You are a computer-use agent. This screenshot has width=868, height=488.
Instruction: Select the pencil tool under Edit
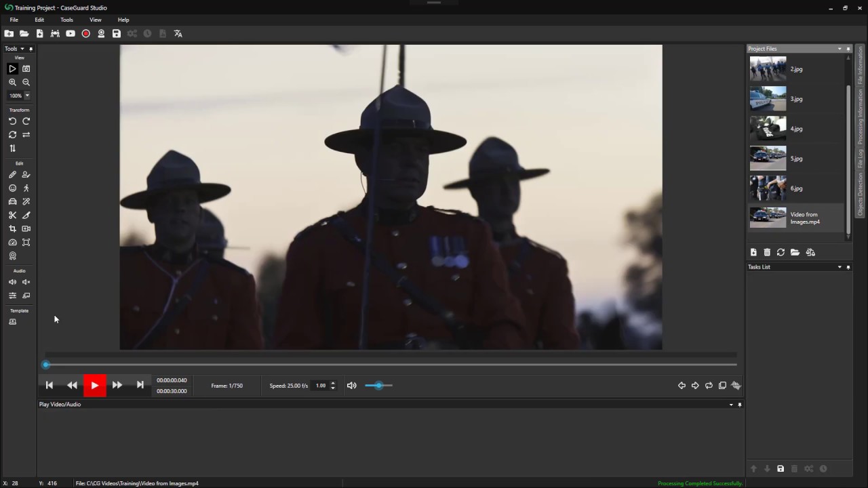pos(12,175)
